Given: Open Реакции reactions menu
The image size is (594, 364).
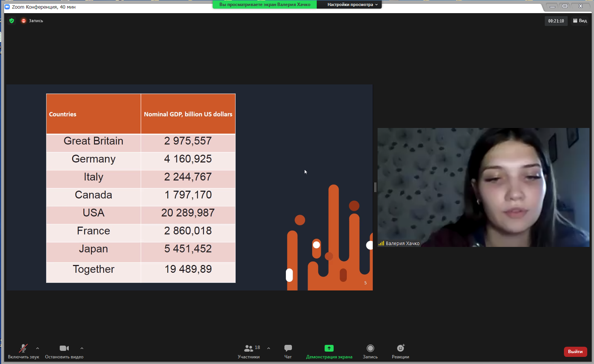Looking at the screenshot, I should pos(401,352).
